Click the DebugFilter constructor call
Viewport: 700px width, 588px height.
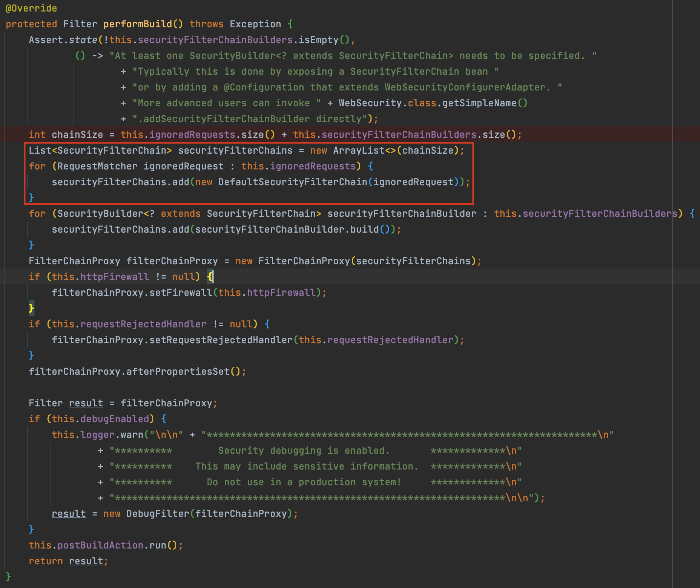158,514
